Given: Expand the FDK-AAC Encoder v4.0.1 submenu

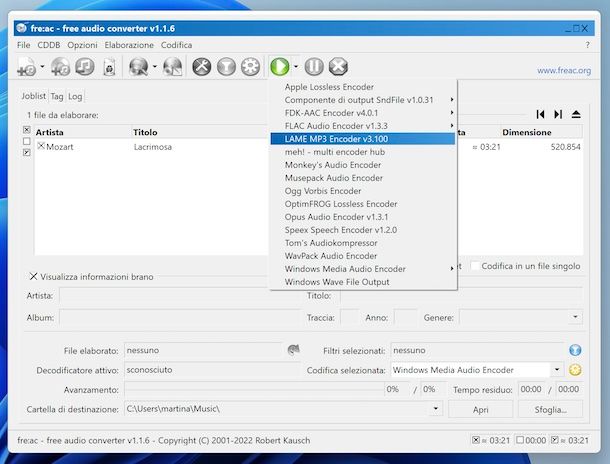Looking at the screenshot, I should [363, 113].
